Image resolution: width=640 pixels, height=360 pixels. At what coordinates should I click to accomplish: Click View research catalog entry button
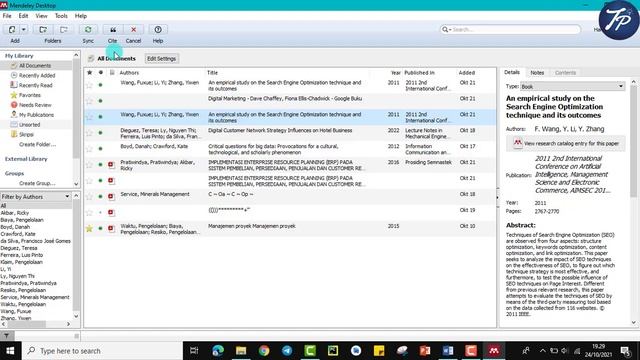(x=566, y=144)
